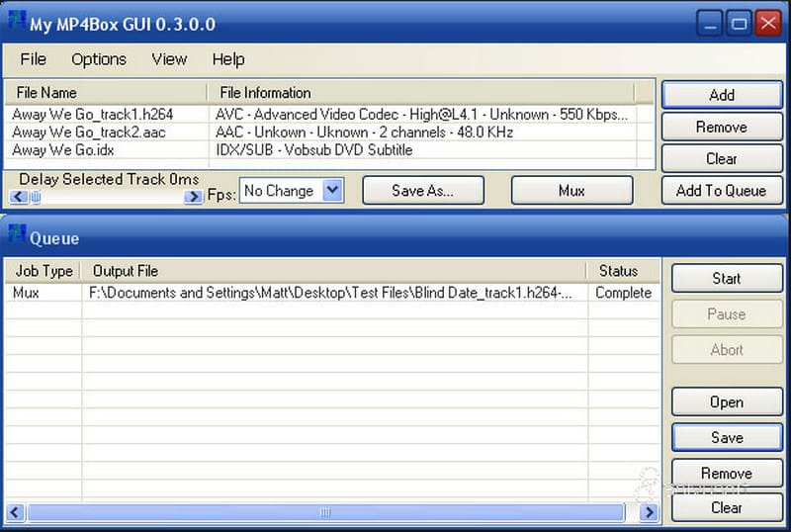Open the File menu
This screenshot has height=532, width=791.
point(33,59)
